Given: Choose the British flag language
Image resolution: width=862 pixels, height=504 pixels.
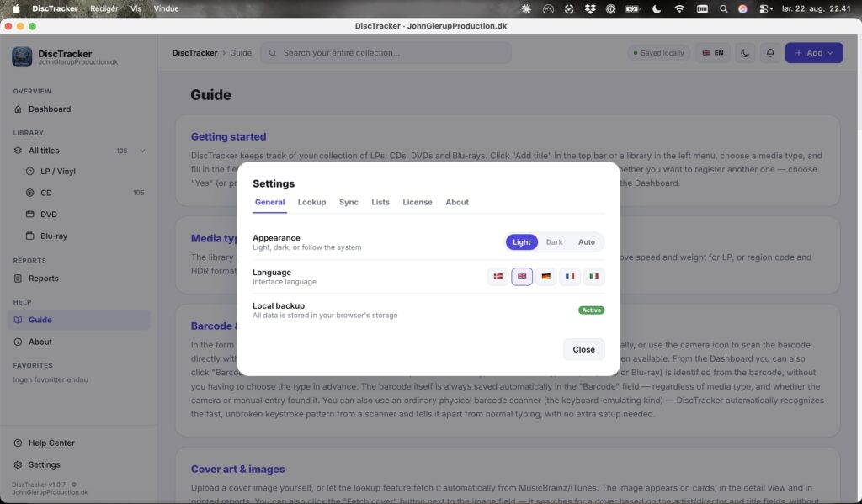Looking at the screenshot, I should [x=522, y=277].
